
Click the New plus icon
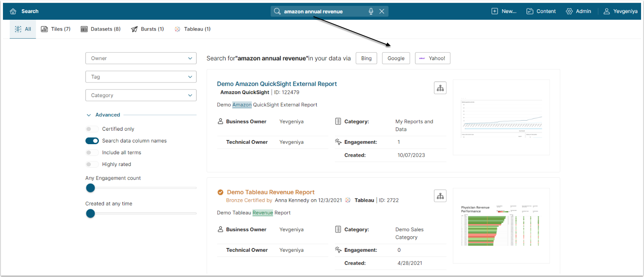495,11
